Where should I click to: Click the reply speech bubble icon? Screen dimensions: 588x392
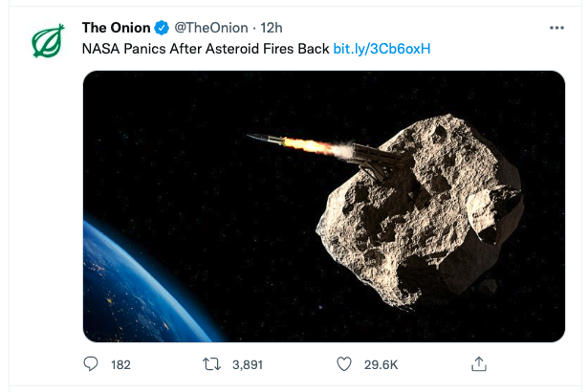pos(92,364)
